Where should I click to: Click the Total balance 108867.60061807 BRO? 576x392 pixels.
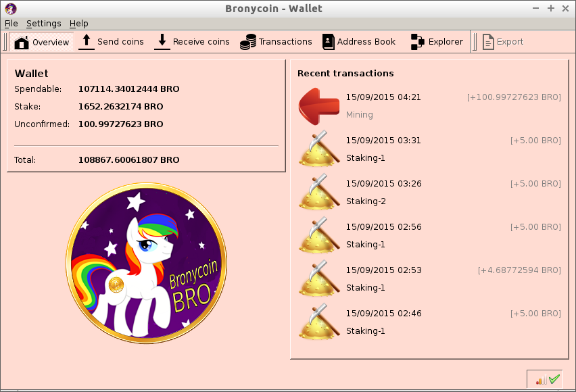tap(128, 160)
